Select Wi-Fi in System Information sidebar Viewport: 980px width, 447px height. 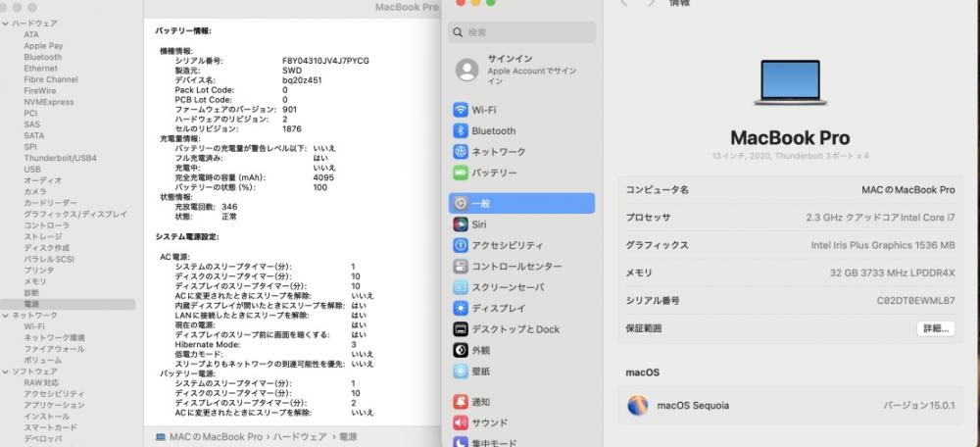[x=33, y=326]
